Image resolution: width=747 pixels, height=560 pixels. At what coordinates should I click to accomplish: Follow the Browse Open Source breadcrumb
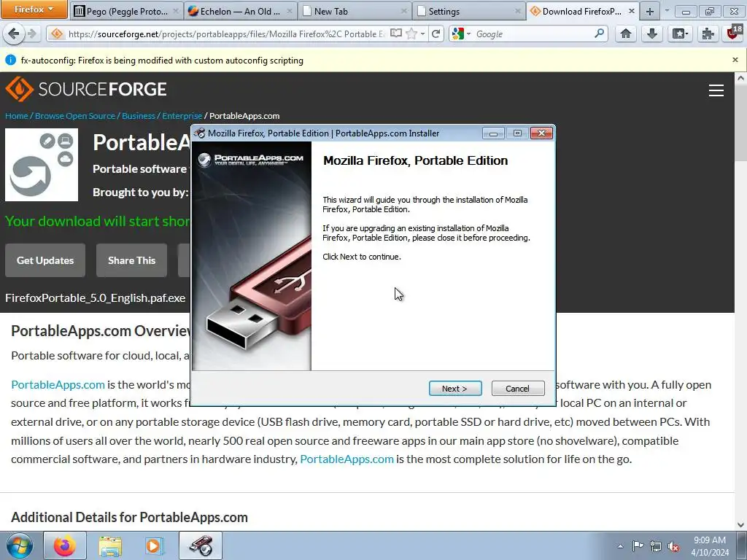pyautogui.click(x=75, y=116)
